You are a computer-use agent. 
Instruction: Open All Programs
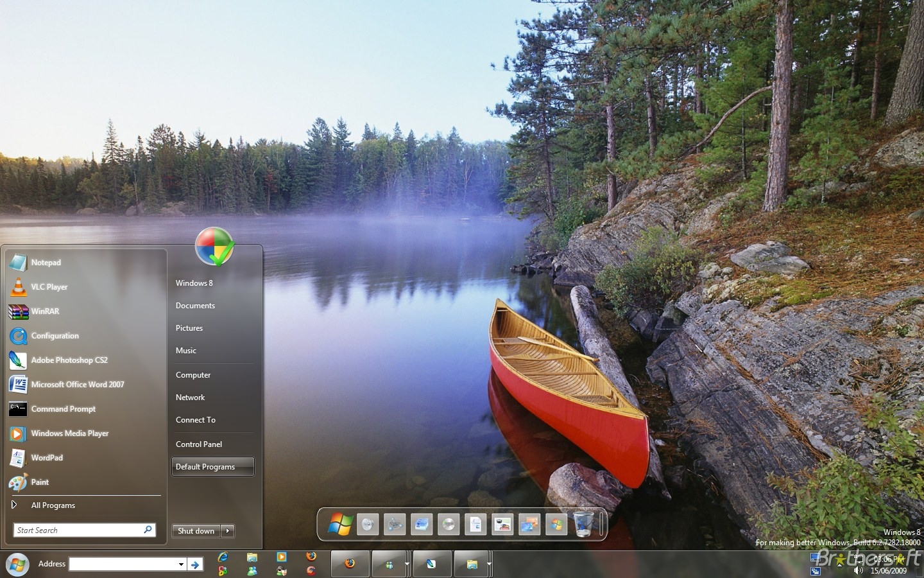(53, 505)
